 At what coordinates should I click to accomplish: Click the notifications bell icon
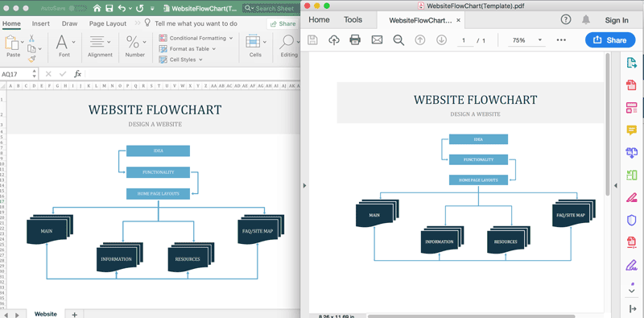click(586, 19)
